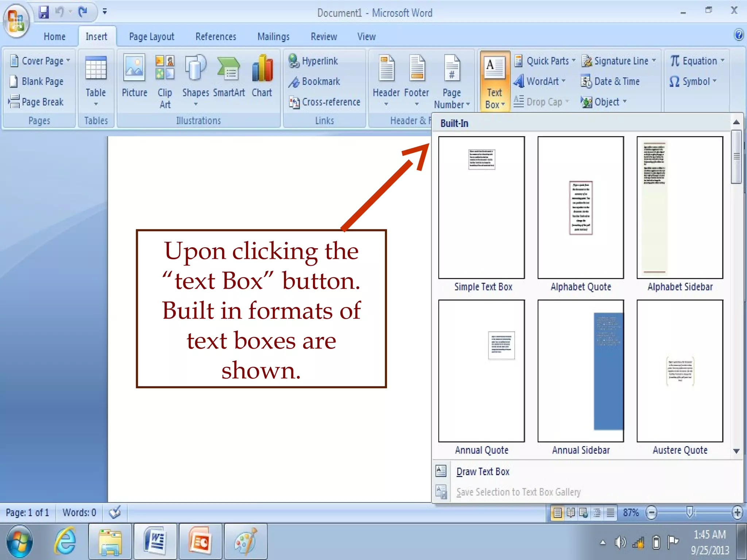Open the Page Layout tab

(x=152, y=36)
